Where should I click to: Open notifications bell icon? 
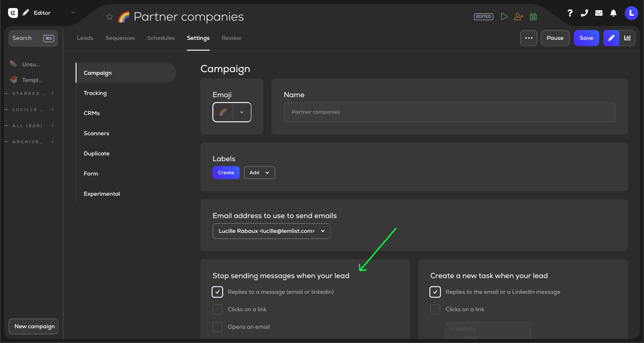(x=614, y=13)
